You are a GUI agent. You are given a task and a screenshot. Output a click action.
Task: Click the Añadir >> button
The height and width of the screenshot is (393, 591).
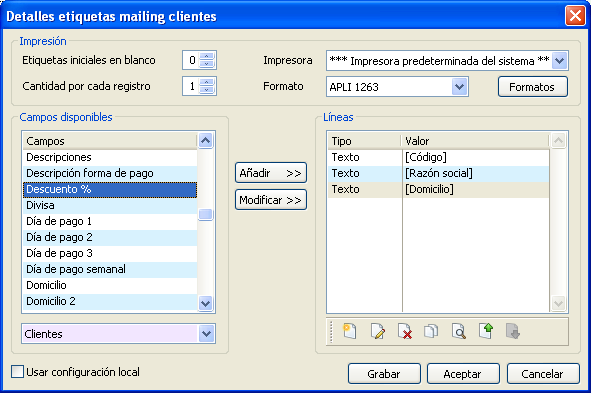tap(271, 173)
